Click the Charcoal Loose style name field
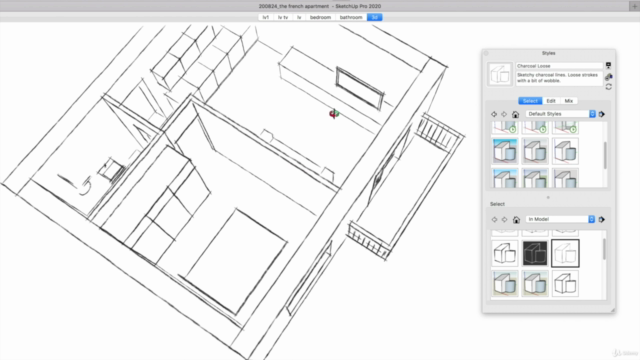 pos(559,66)
